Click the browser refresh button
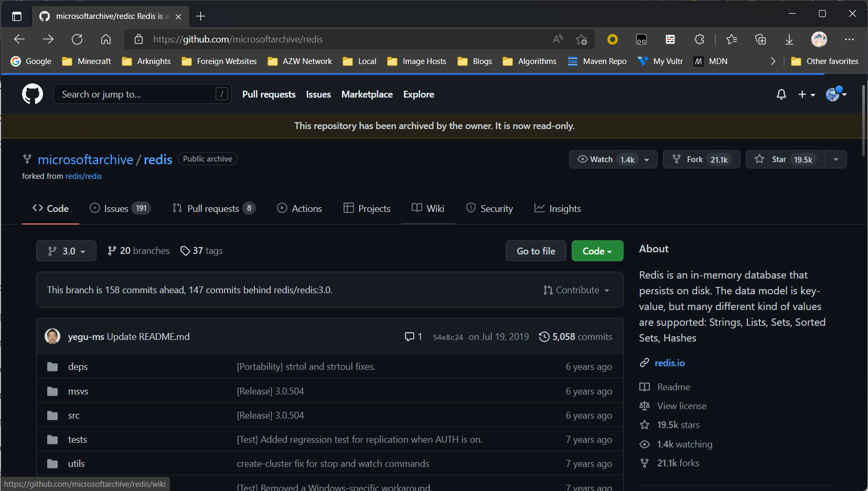868x491 pixels. (77, 39)
